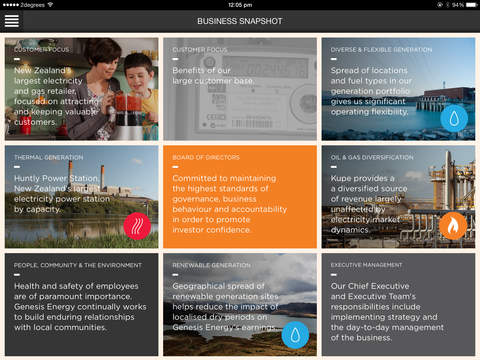Open People, Community & the Environment tile
The height and width of the screenshot is (360, 480).
[x=82, y=305]
